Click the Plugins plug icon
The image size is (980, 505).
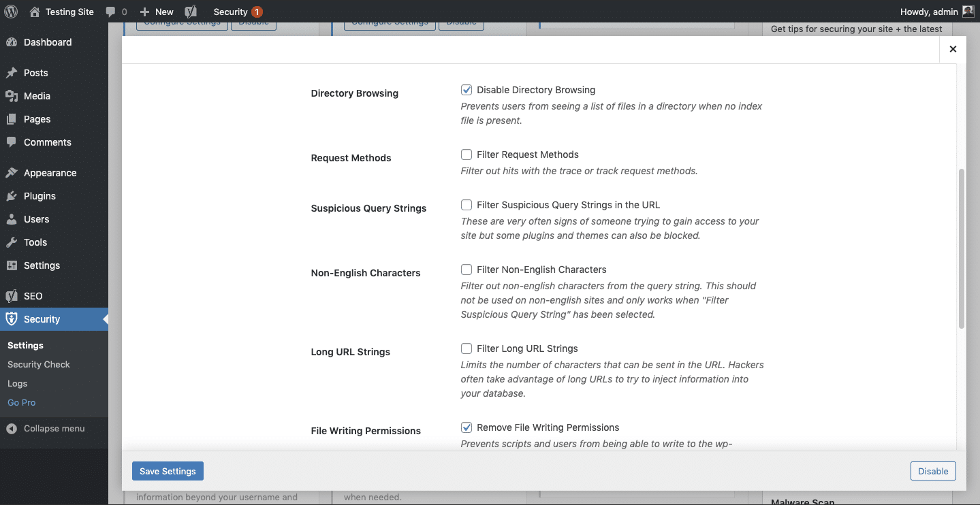tap(12, 196)
